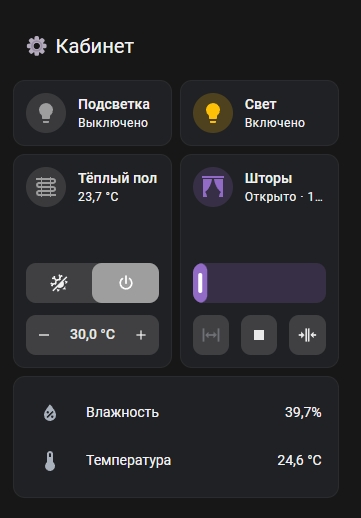Close the curtains with the inward arrows button
The height and width of the screenshot is (518, 361).
coord(307,335)
